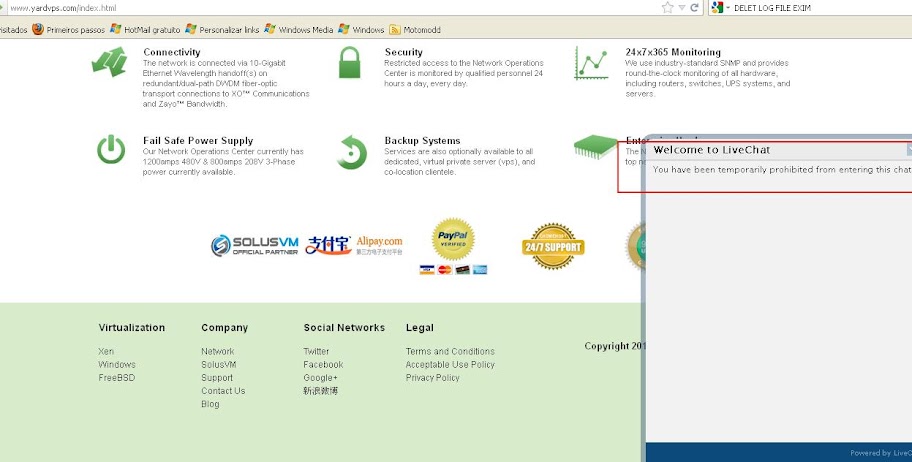Click the Backup Systems circular arrow icon
The image size is (912, 462).
pos(352,152)
